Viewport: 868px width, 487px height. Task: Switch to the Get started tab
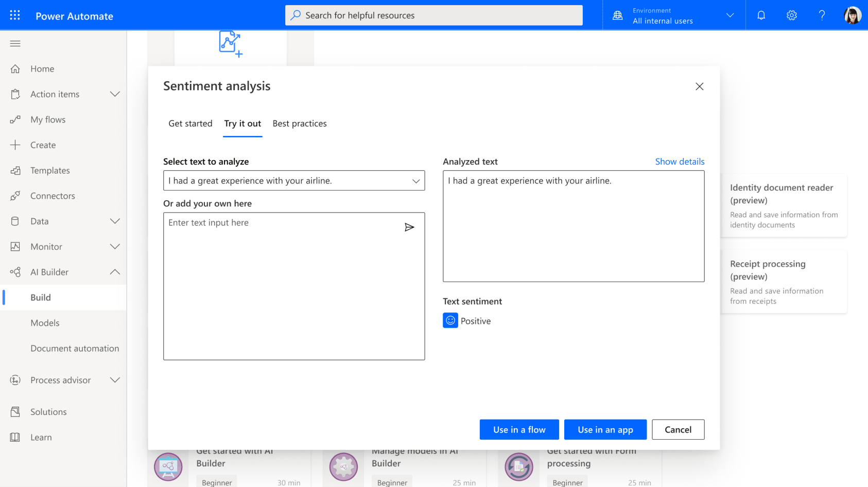pos(190,124)
